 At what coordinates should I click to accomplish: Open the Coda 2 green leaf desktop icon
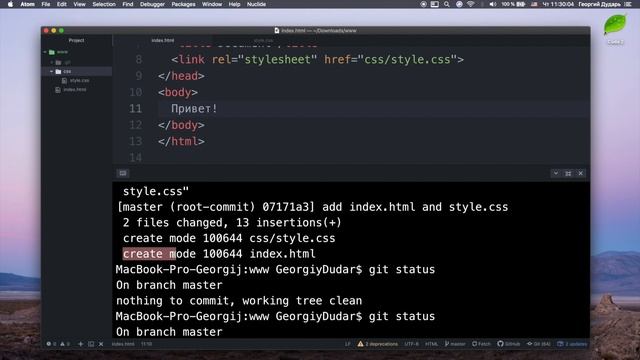(615, 25)
